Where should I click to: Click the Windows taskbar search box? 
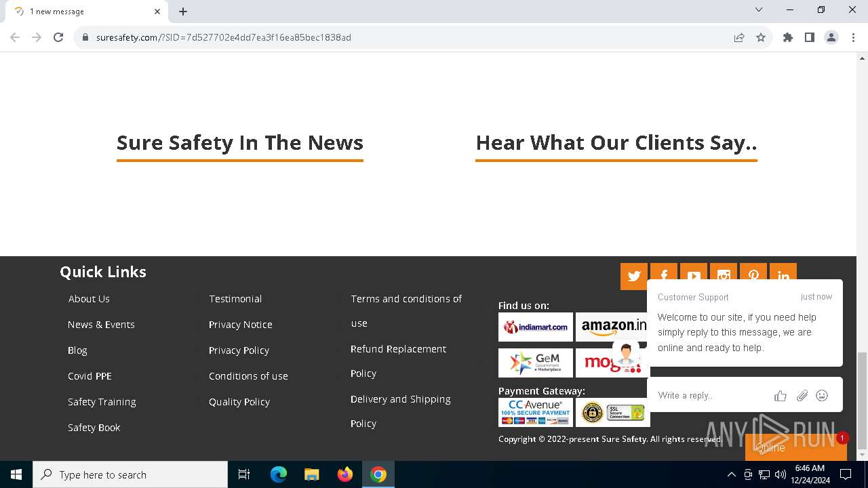pos(130,474)
